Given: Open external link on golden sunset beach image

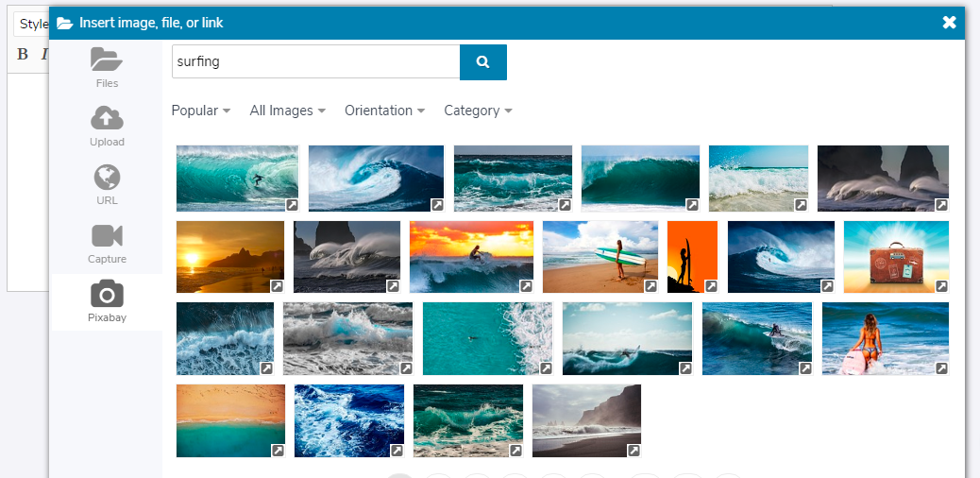Looking at the screenshot, I should (x=277, y=286).
